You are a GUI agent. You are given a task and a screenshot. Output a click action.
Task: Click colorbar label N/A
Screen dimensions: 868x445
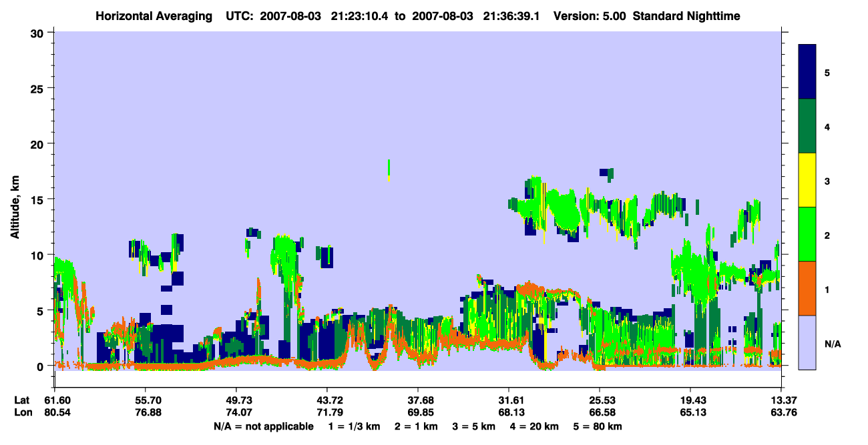[832, 344]
